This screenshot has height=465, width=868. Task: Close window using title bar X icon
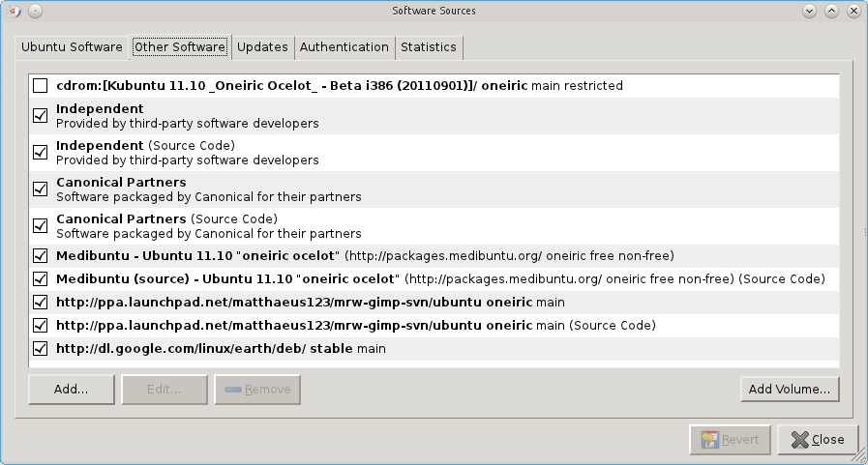(853, 11)
